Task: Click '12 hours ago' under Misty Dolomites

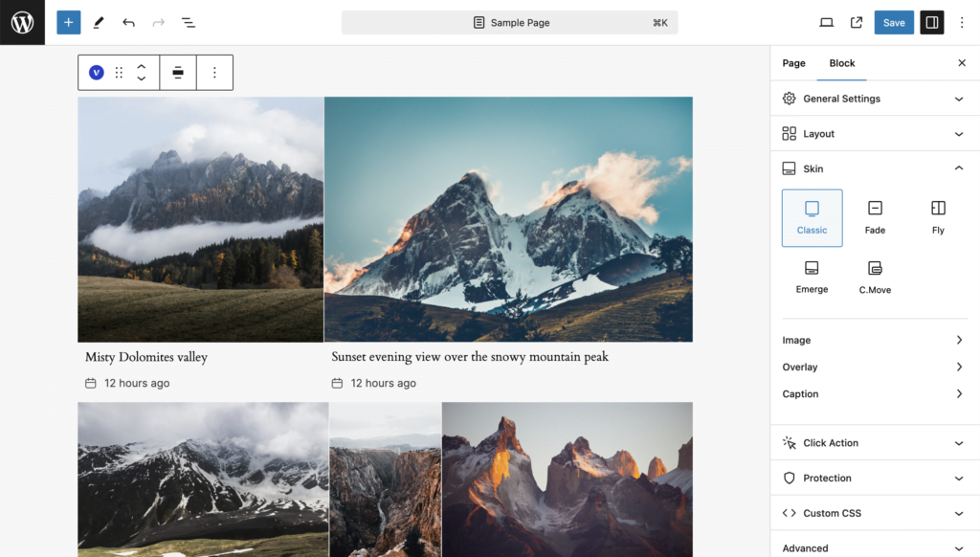Action: [x=137, y=383]
